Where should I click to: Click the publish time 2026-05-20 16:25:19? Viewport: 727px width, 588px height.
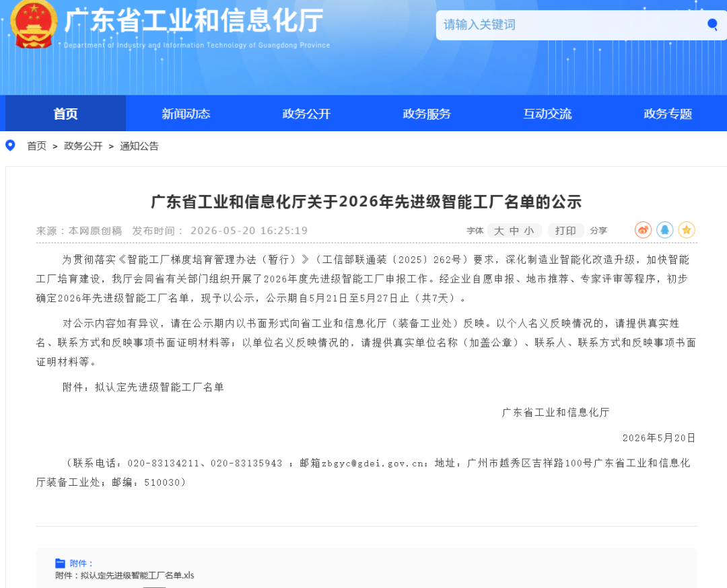(249, 231)
